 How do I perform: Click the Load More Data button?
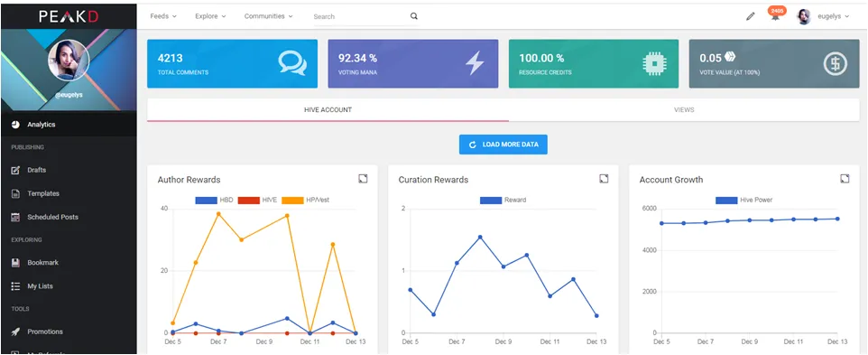503,145
